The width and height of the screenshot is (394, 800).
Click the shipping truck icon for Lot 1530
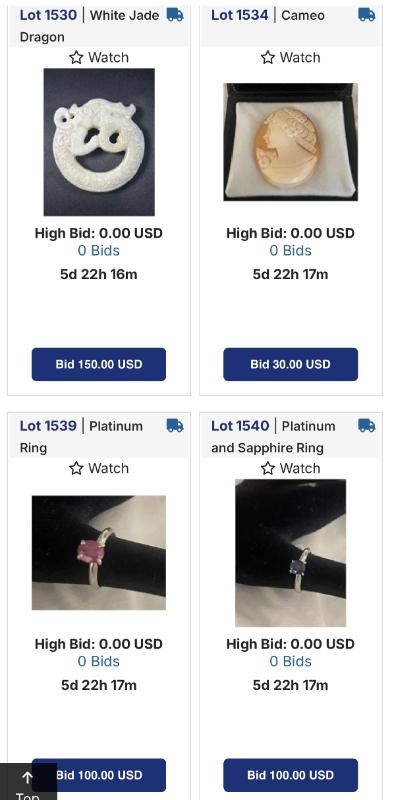[175, 15]
